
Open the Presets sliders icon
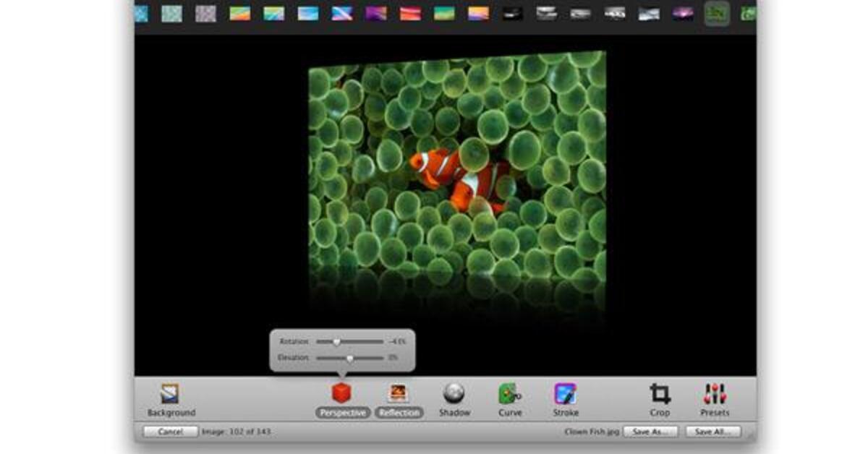click(715, 394)
